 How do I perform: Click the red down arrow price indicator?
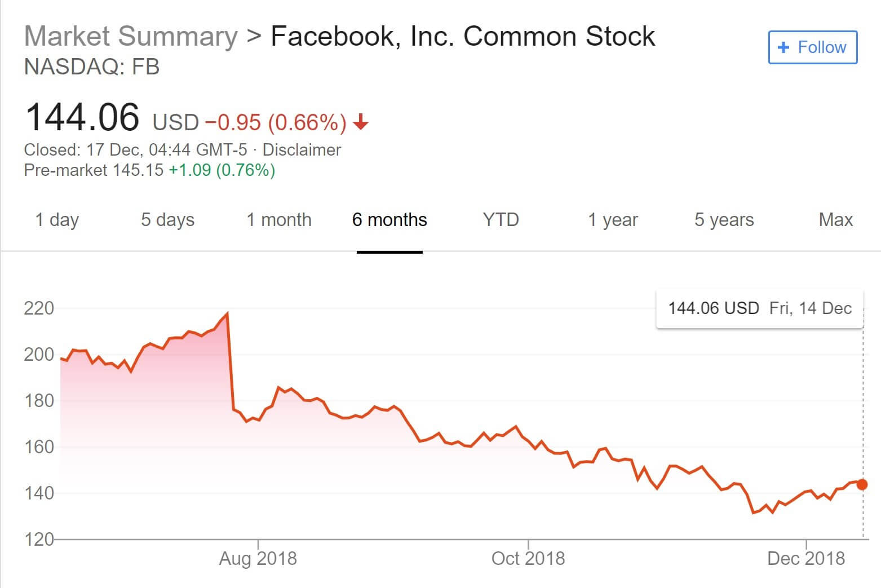click(361, 122)
